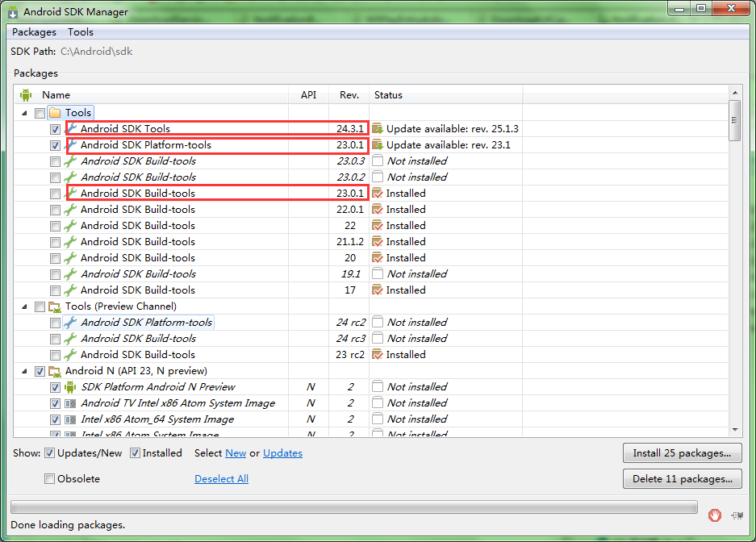
Task: Uncheck SDK Platform Android N Preview checkbox
Action: click(x=55, y=387)
